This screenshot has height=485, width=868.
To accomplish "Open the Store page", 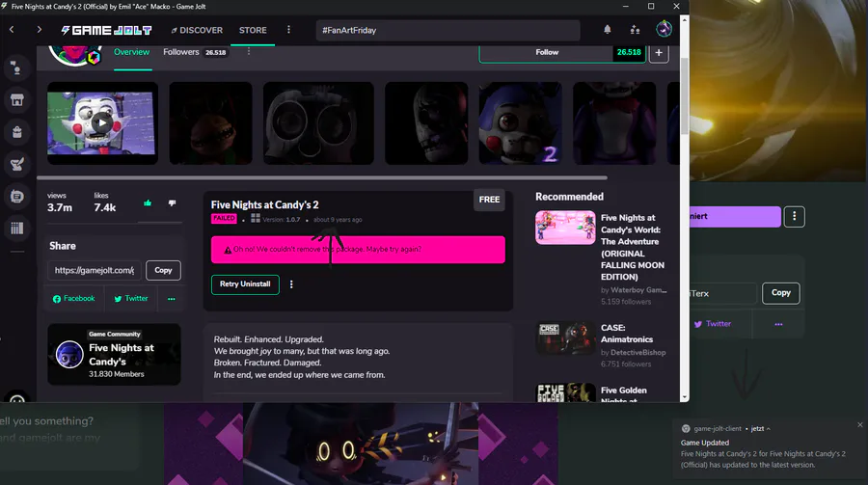I will coord(253,30).
